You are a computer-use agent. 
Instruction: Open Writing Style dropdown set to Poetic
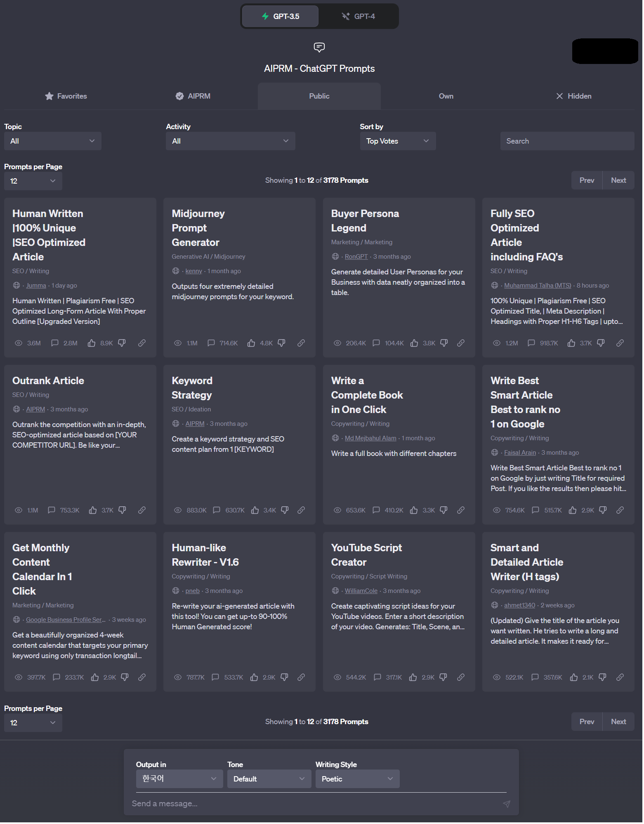(358, 780)
